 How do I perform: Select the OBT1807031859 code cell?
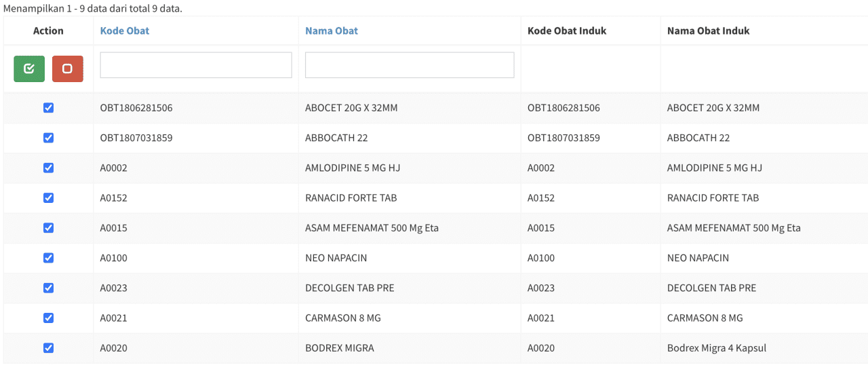coord(136,138)
